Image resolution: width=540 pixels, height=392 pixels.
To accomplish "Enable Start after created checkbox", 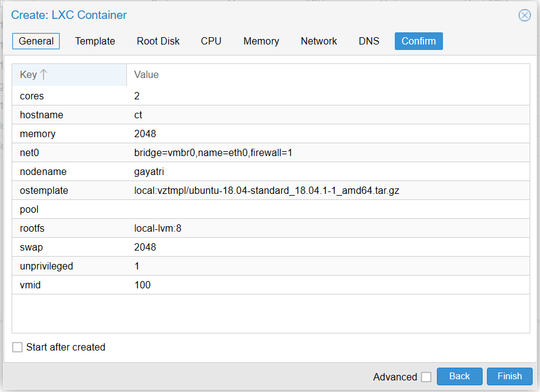I will coord(17,347).
